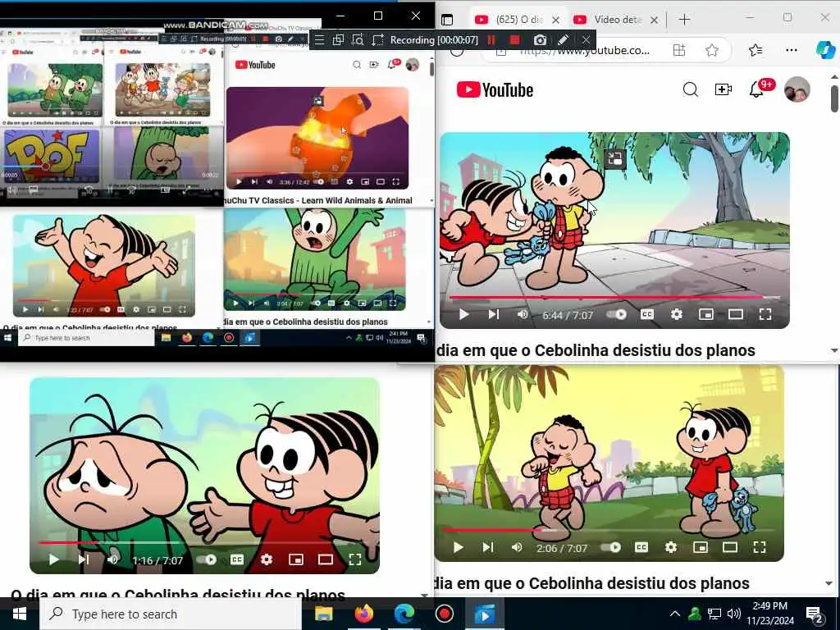Open the Bandicam hamburger menu
Screen dimensions: 840x630
click(319, 40)
